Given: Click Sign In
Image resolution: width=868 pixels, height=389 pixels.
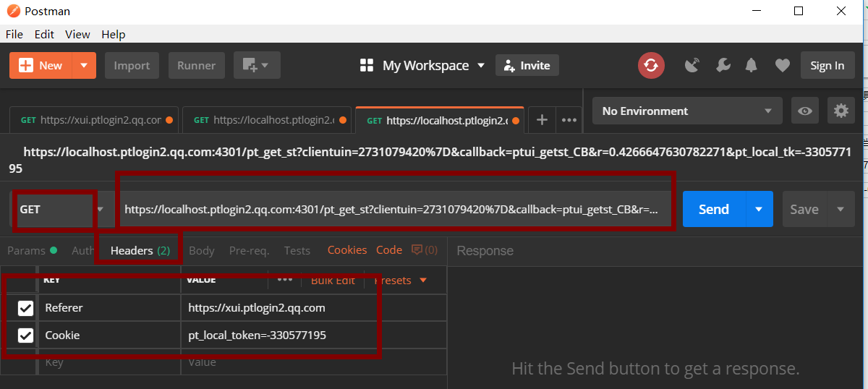Looking at the screenshot, I should click(x=827, y=65).
